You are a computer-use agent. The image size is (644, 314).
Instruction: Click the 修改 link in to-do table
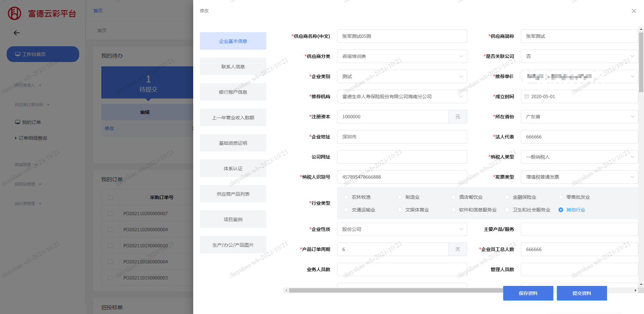pyautogui.click(x=109, y=128)
